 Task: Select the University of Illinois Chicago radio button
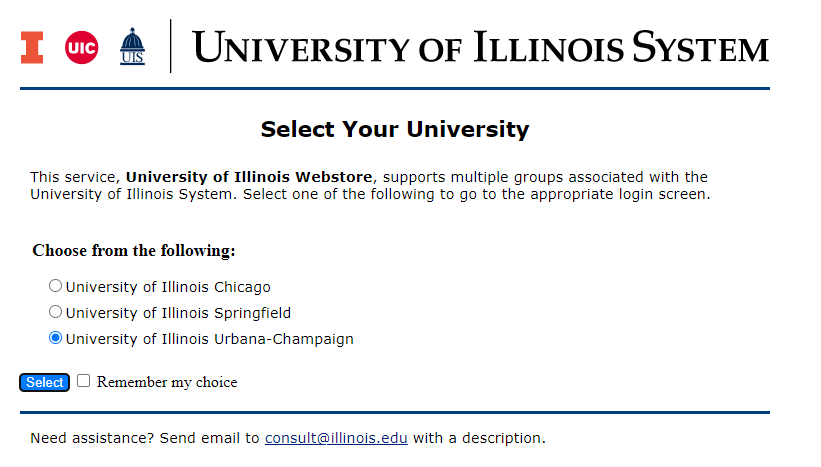tap(56, 286)
